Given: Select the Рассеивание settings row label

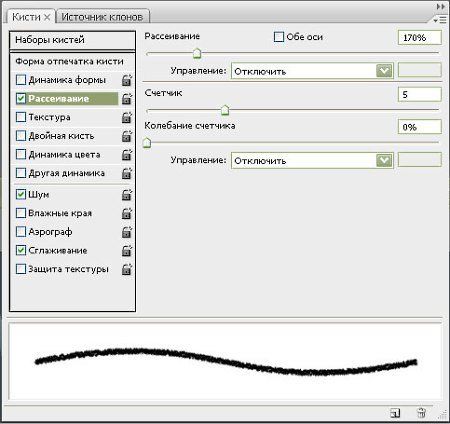Looking at the screenshot, I should (59, 99).
